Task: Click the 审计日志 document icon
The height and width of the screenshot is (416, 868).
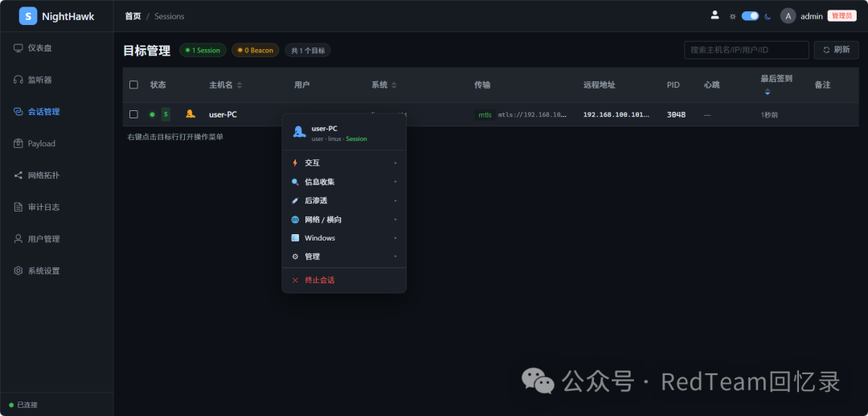Action: [x=18, y=207]
